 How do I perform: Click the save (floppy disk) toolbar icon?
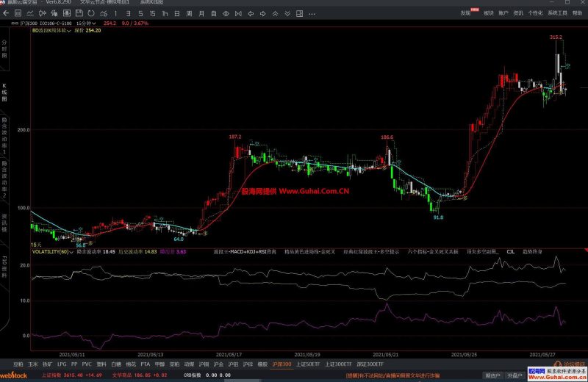click(x=79, y=13)
